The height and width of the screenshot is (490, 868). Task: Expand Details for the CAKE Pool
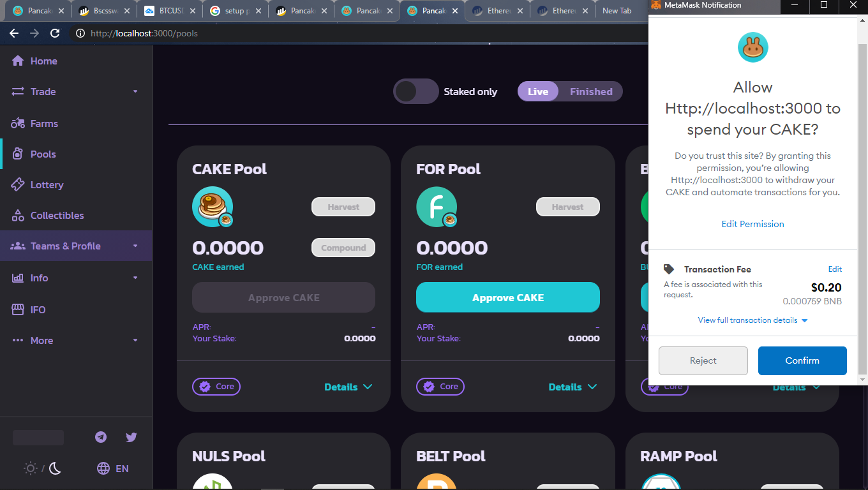point(348,387)
